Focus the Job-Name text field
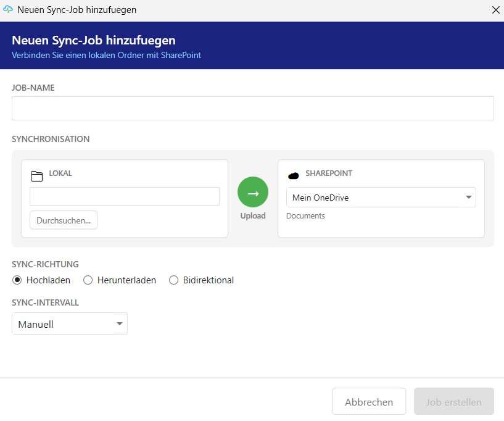504x421 pixels. [253, 108]
